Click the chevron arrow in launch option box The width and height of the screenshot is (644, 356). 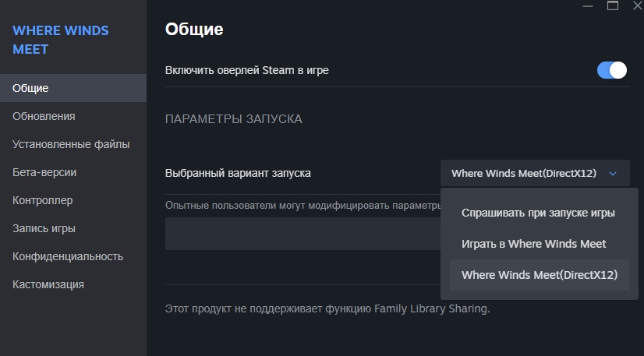tap(613, 174)
